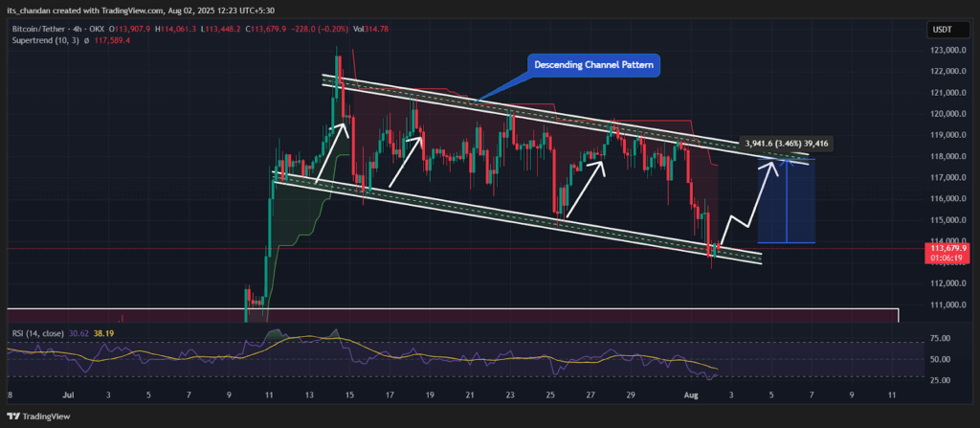The height and width of the screenshot is (428, 980).
Task: Click the 119,000.0 price axis label
Action: [948, 135]
